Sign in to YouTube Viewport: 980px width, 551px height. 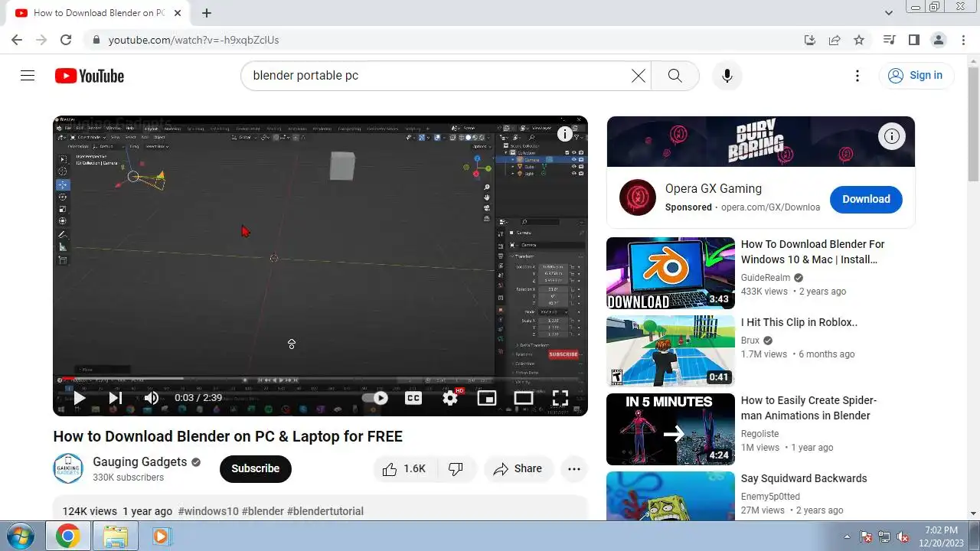point(916,76)
